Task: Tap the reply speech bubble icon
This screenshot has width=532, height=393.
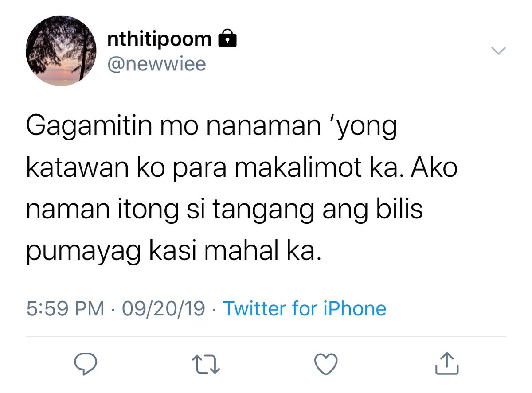Action: (85, 364)
